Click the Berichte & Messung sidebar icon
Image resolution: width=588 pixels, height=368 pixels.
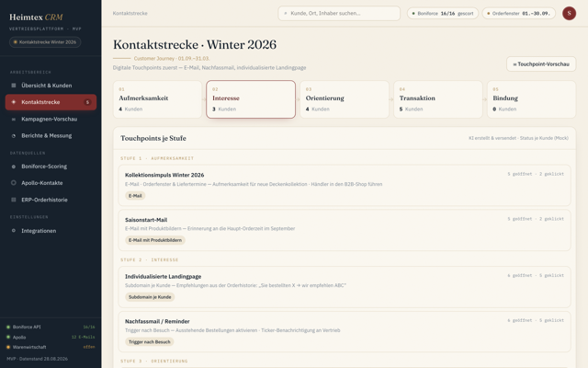(x=14, y=136)
